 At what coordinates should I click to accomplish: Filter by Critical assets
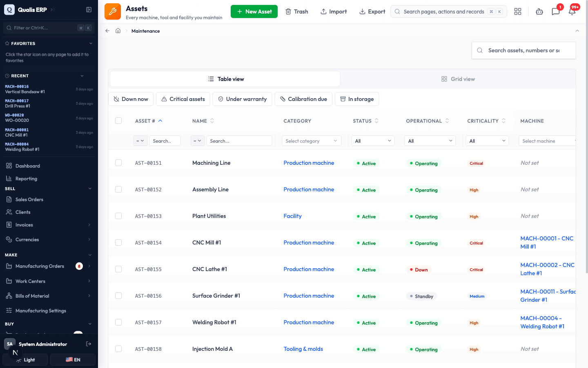[x=183, y=99]
